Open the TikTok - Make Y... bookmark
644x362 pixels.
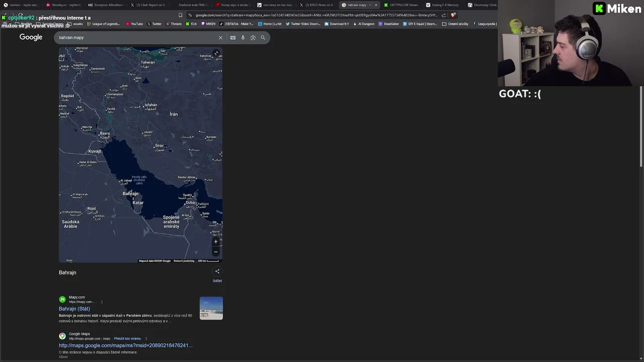pyautogui.click(x=236, y=24)
